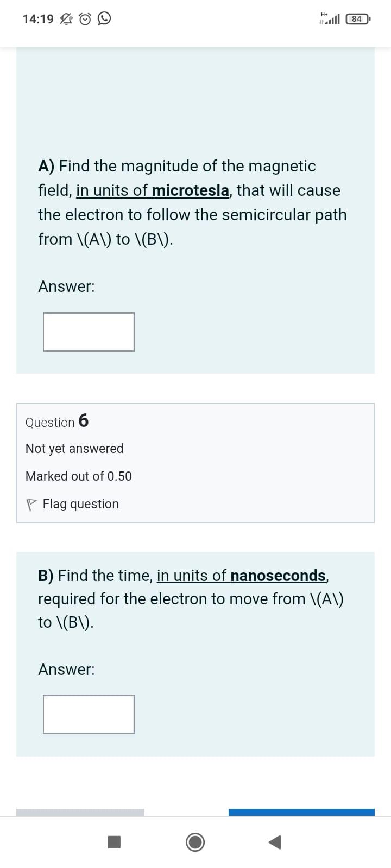391x868 pixels.
Task: Tap the clock showing 14:19
Action: [38, 18]
